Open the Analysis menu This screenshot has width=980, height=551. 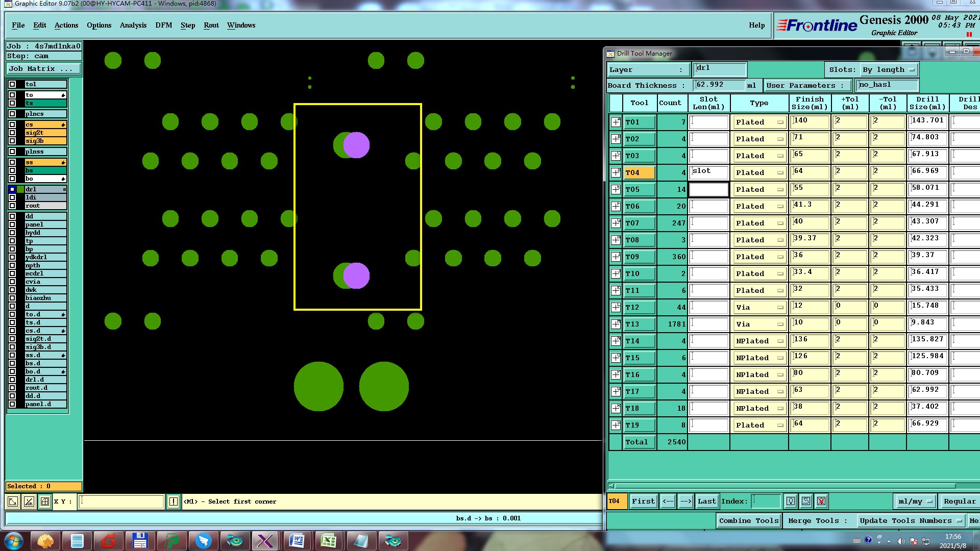(133, 25)
